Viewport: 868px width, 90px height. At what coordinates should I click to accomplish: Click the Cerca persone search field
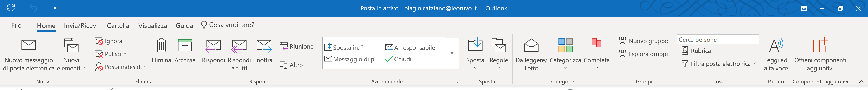(718, 40)
